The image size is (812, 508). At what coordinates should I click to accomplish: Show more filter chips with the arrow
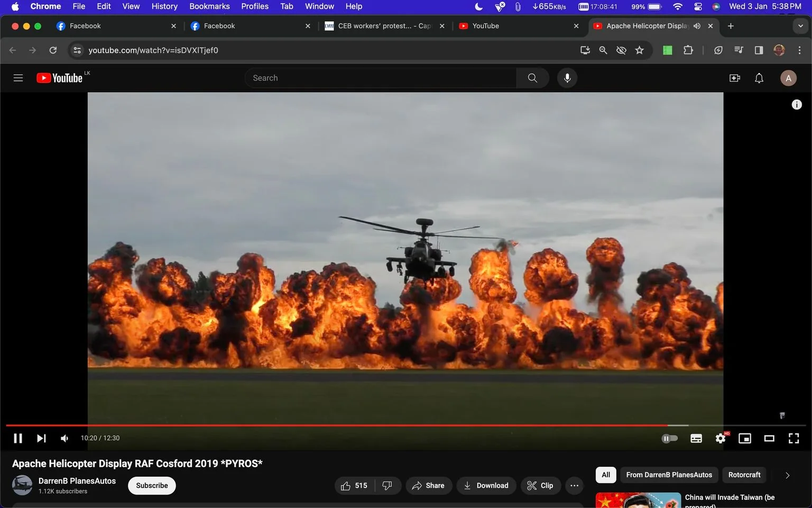(x=787, y=475)
